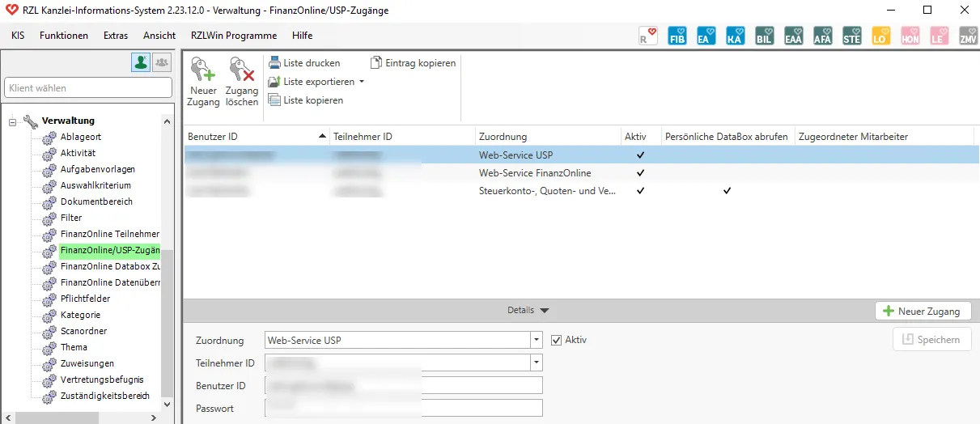Select Ablageort in the tree
This screenshot has height=424, width=980.
pos(81,137)
